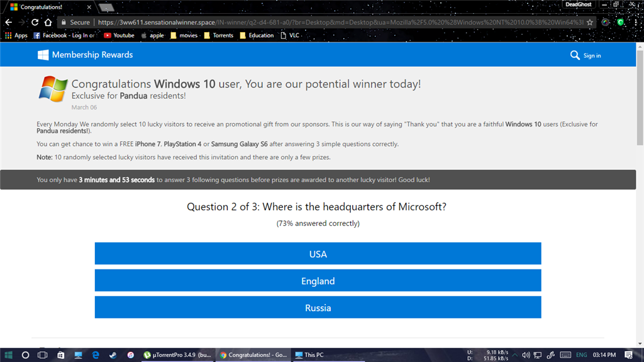
Task: Click the address bar URL
Action: click(x=340, y=22)
